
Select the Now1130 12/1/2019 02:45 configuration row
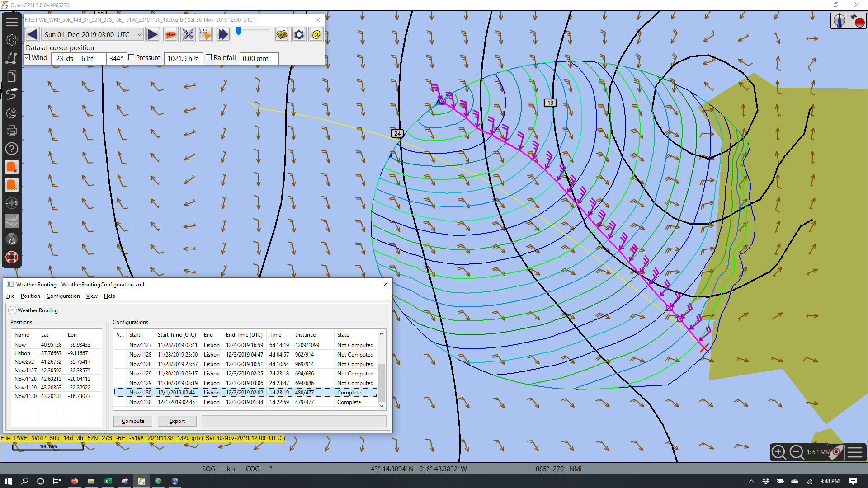tap(245, 402)
